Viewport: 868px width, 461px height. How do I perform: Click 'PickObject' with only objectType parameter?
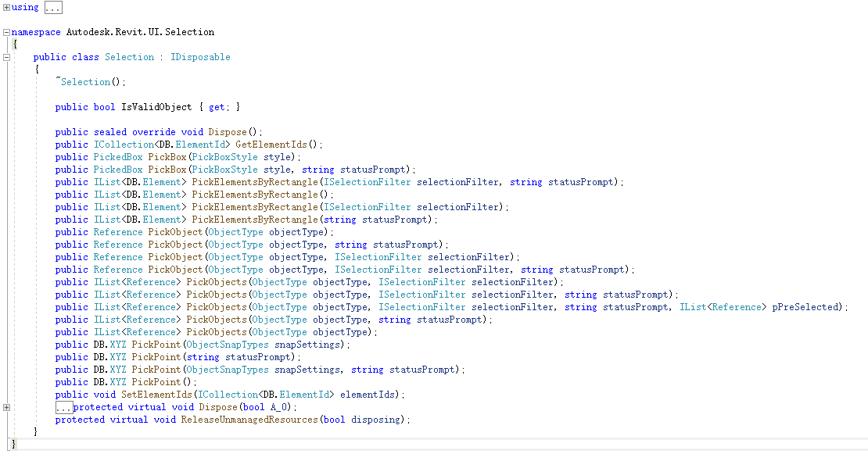tap(175, 232)
